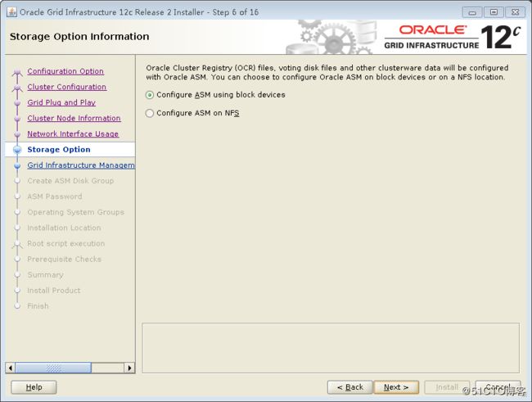The width and height of the screenshot is (532, 402).
Task: Open the Grid Plug and Play step
Action: point(61,102)
